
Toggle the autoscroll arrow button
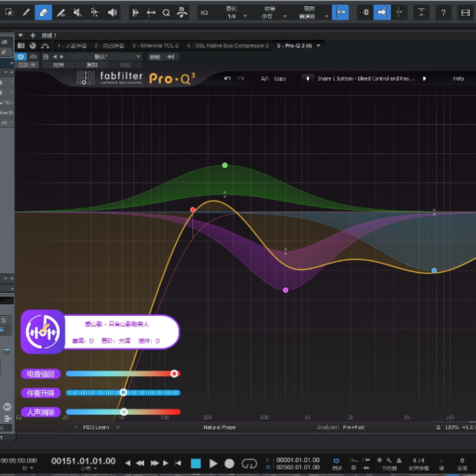point(382,12)
